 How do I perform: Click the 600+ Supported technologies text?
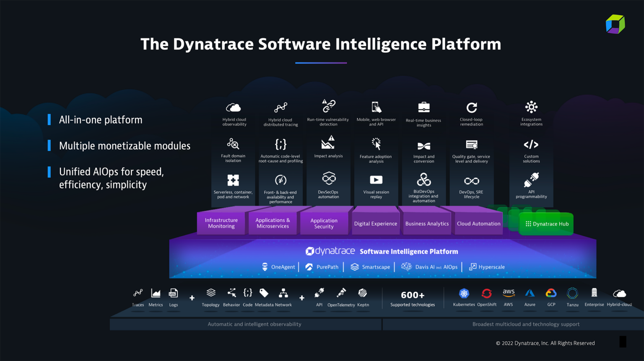413,299
